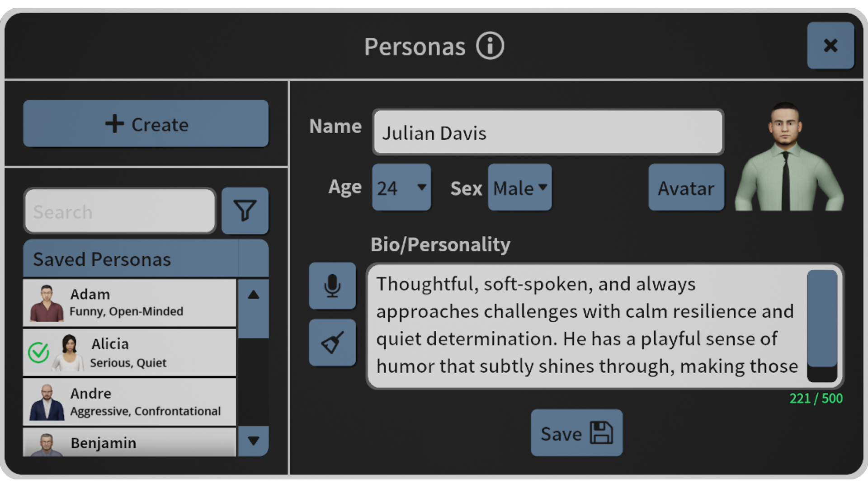
Task: Open the persona filter funnel
Action: [x=245, y=211]
